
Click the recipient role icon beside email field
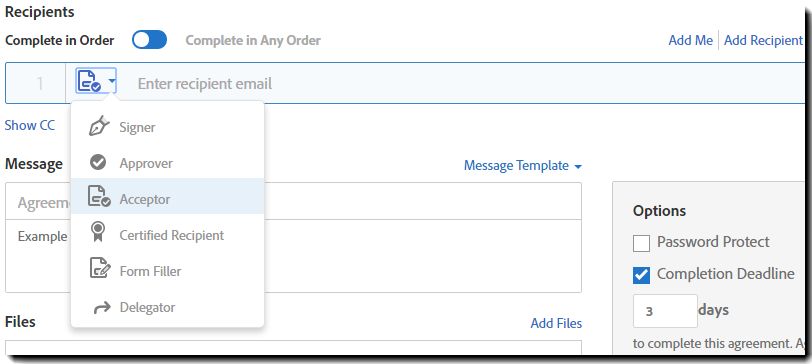click(x=89, y=81)
